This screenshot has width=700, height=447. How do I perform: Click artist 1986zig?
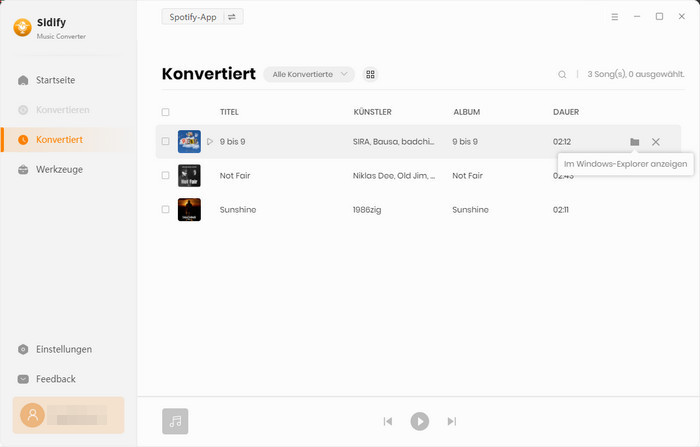coord(367,210)
